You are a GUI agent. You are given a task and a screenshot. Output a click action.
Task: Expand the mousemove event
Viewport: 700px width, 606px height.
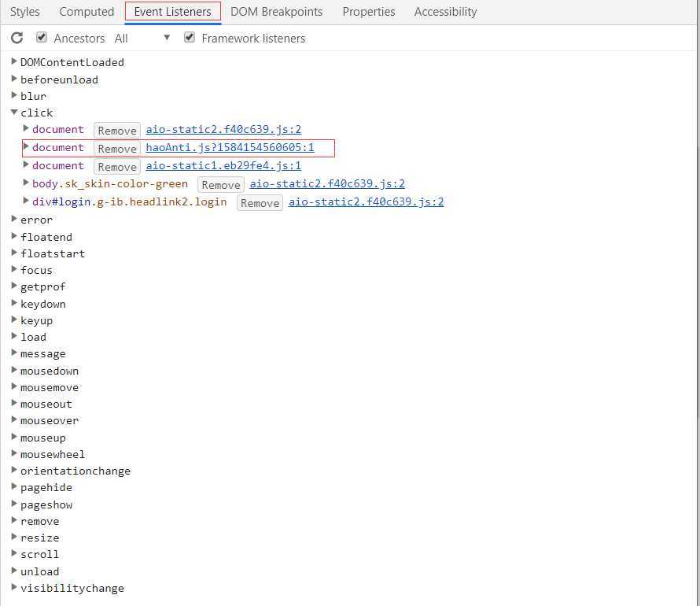click(x=14, y=386)
